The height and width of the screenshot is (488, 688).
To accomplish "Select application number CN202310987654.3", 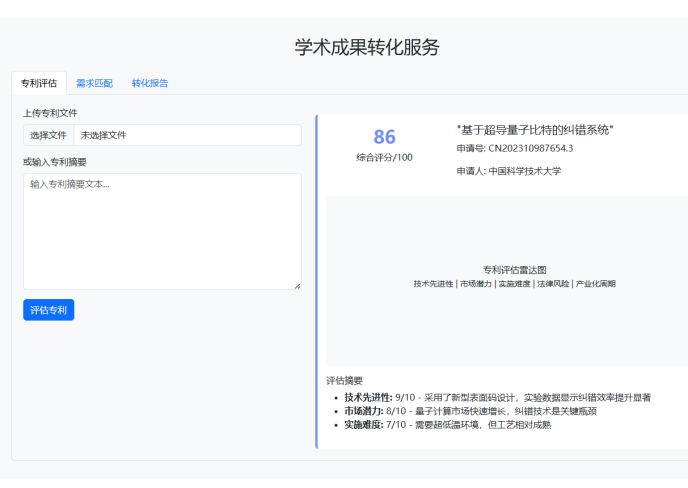I will (x=531, y=148).
